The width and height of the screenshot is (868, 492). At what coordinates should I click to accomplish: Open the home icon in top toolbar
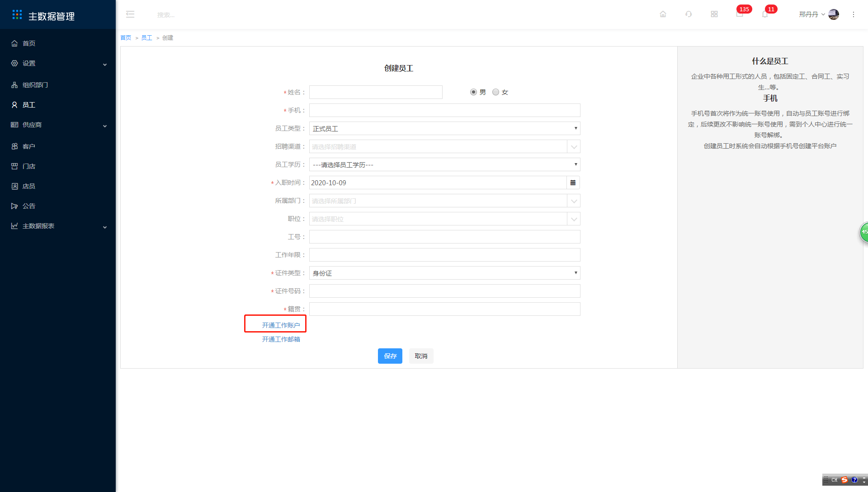[x=663, y=14]
